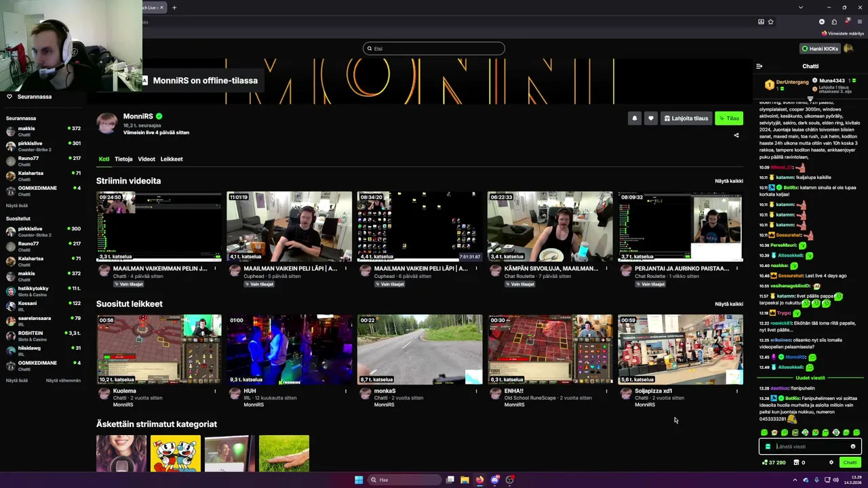Open saarelansaara channel in sidebar
Image resolution: width=868 pixels, height=488 pixels.
click(43, 321)
